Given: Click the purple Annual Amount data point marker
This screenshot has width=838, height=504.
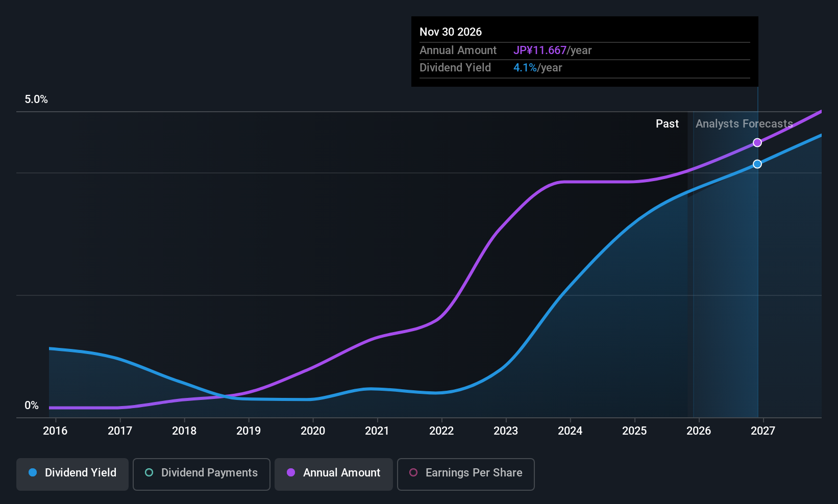Looking at the screenshot, I should click(x=757, y=143).
